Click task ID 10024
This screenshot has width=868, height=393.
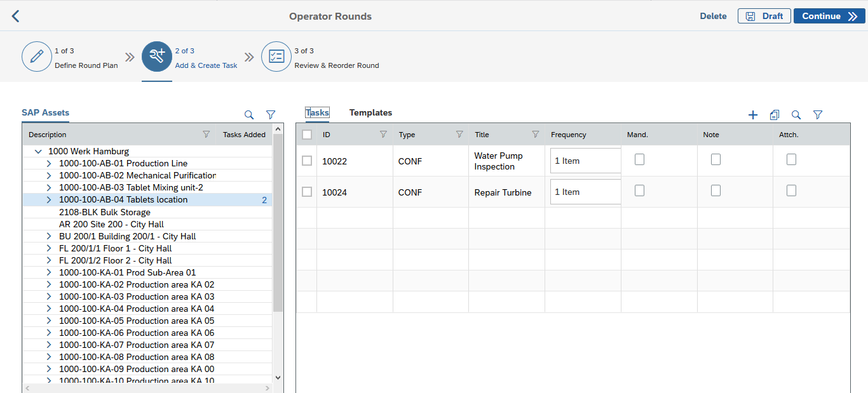tap(335, 192)
